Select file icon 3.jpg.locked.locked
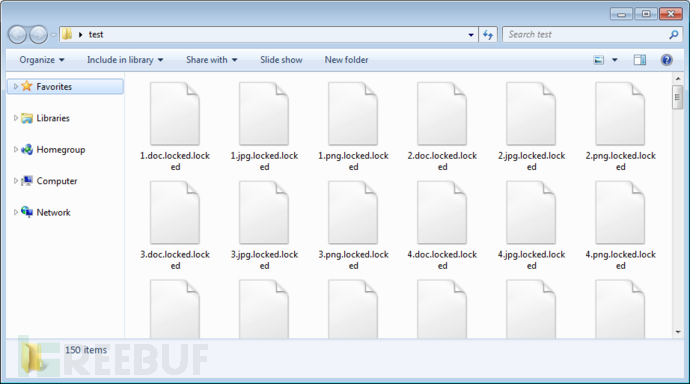Image resolution: width=690 pixels, height=384 pixels. (x=264, y=213)
